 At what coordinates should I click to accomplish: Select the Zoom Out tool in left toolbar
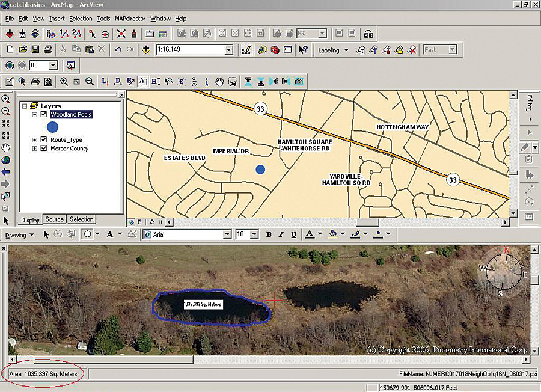click(6, 111)
